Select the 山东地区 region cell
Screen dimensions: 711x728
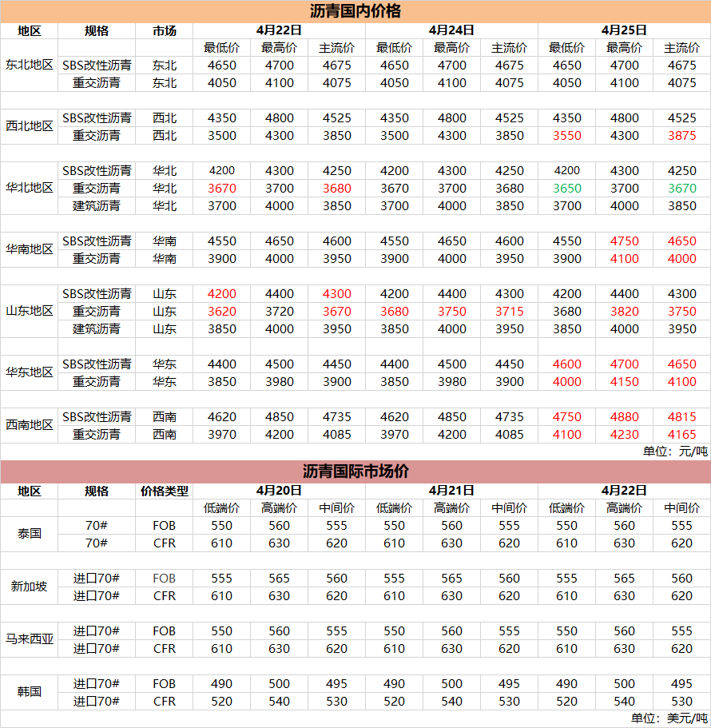point(30,311)
